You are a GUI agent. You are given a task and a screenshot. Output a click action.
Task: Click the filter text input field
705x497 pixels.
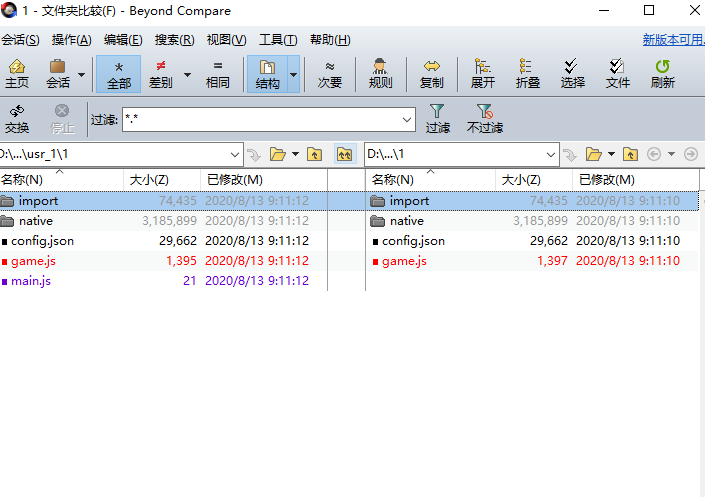click(261, 119)
